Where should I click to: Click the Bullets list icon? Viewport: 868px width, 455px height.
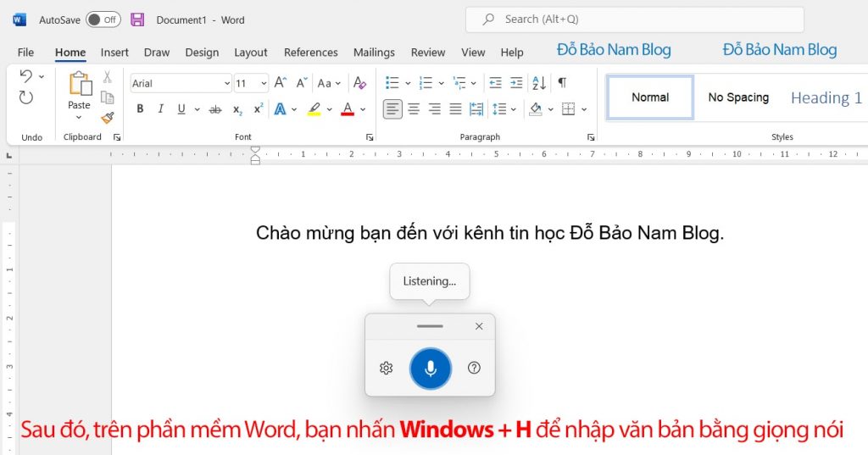[392, 83]
